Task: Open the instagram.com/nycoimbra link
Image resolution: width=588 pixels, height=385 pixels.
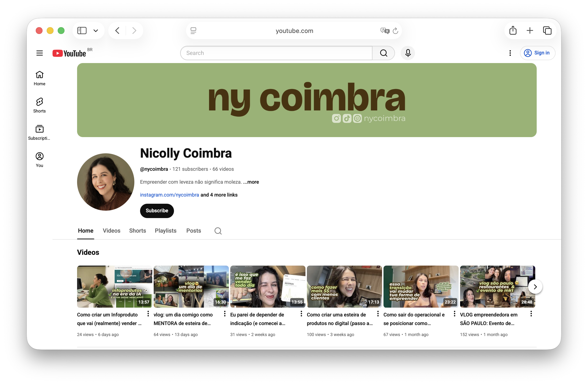Action: [169, 195]
